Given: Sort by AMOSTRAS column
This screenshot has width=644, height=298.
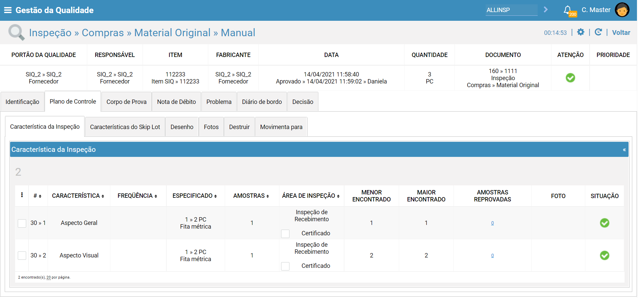Looking at the screenshot, I should point(251,196).
